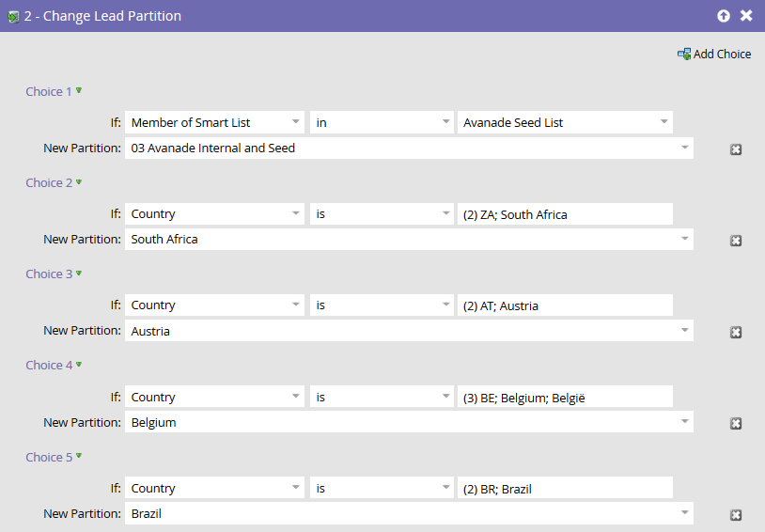Delete the South Africa partition choice

(736, 241)
